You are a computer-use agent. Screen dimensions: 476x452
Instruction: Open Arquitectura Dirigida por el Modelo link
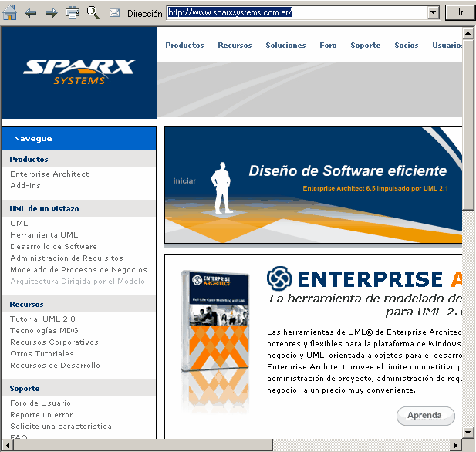coord(77,282)
